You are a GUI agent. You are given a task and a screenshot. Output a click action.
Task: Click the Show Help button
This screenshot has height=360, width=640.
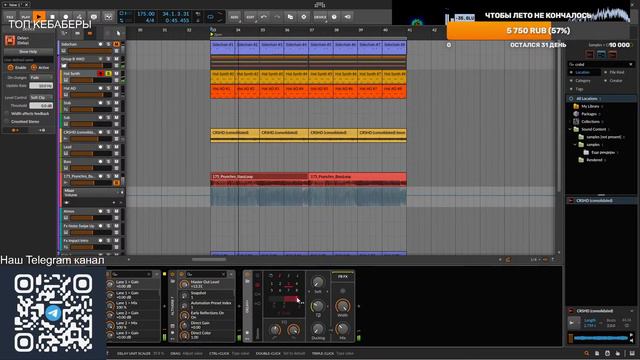click(28, 52)
